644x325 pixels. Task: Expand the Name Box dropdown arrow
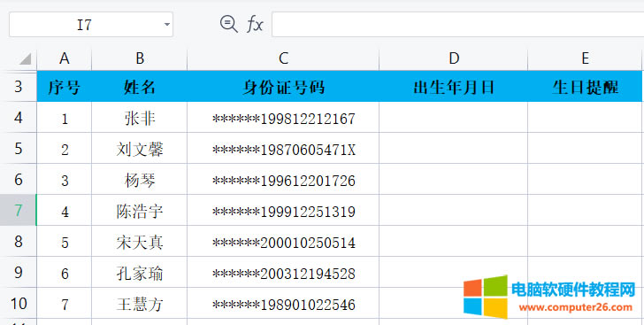tap(166, 25)
